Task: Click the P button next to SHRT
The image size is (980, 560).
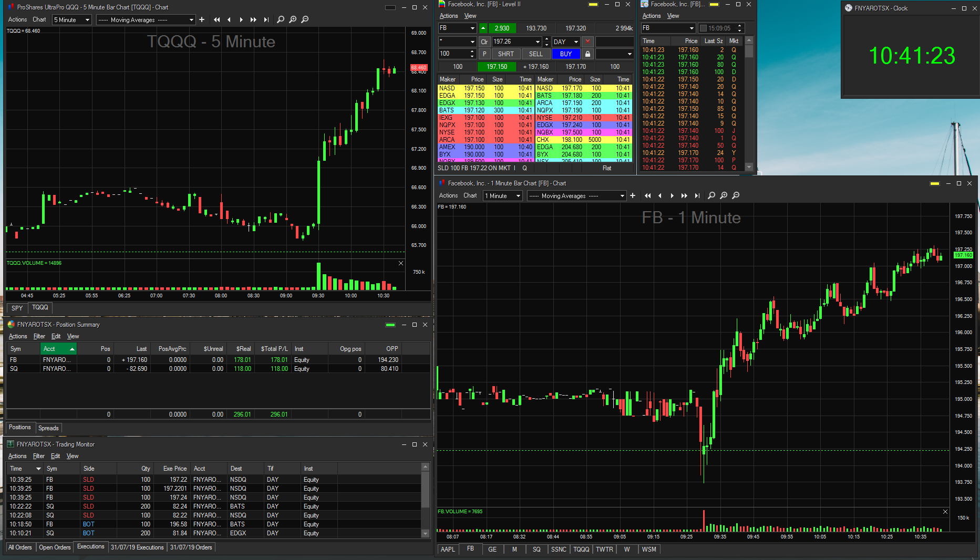Action: pos(484,54)
